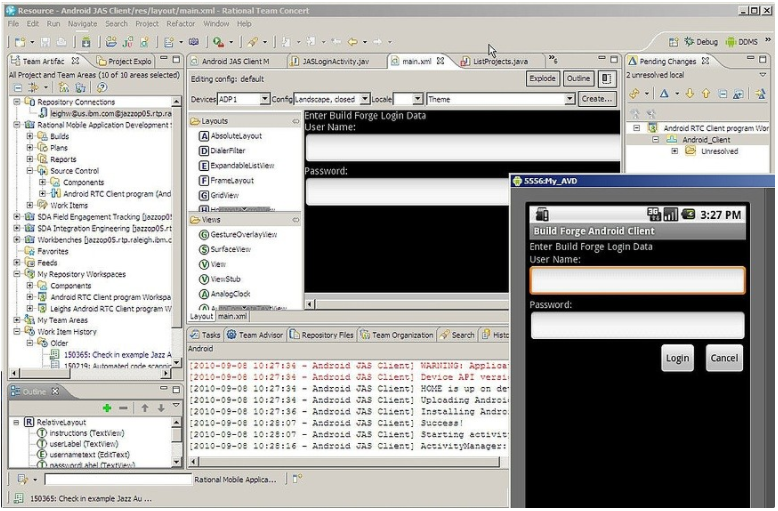Switch to main.xml source tab at bottom

(x=232, y=317)
